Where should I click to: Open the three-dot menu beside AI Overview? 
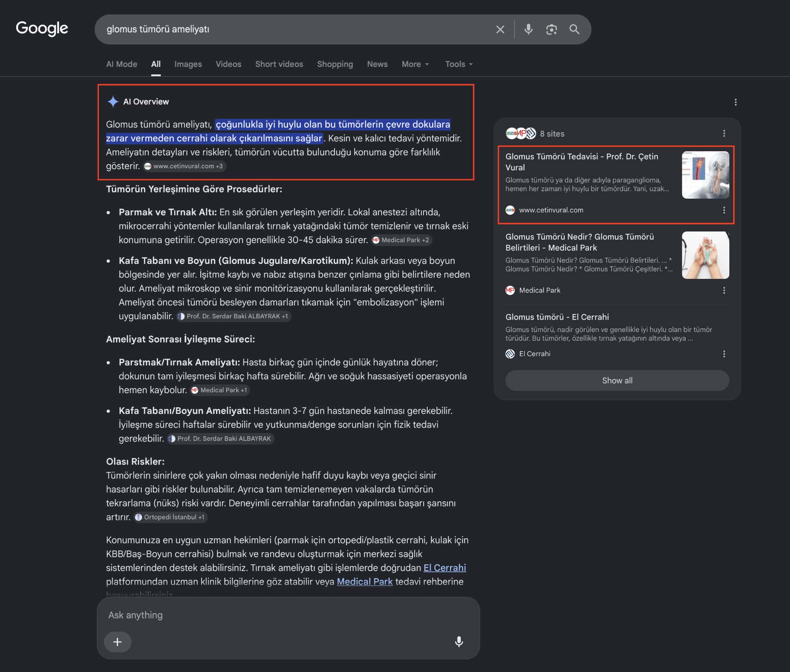click(x=735, y=102)
